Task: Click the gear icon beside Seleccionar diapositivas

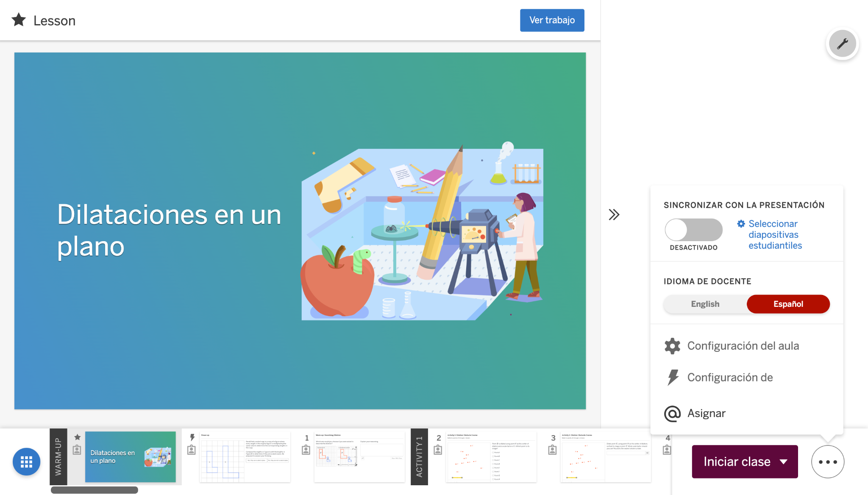Action: click(740, 224)
